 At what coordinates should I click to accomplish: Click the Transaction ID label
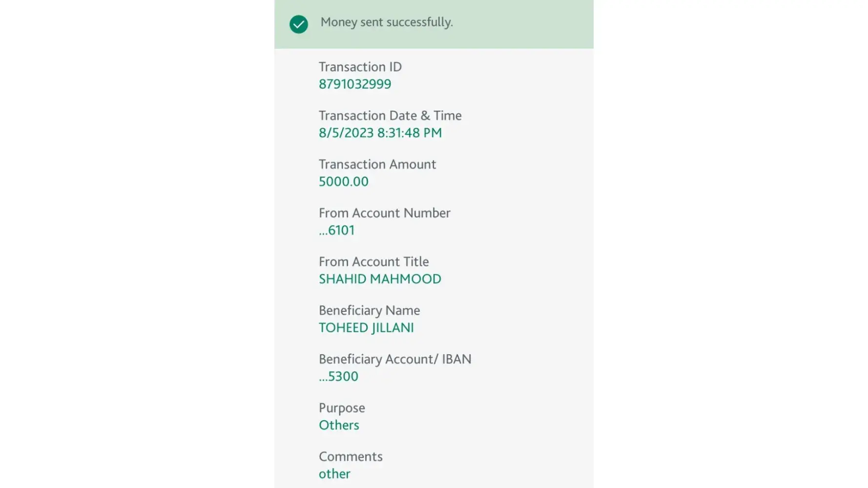[x=360, y=67]
